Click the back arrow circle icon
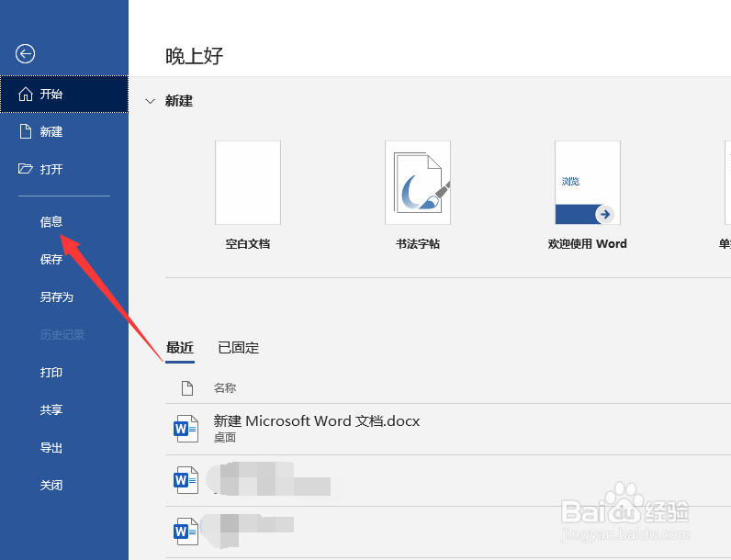Viewport: 731px width, 560px height. pyautogui.click(x=25, y=53)
